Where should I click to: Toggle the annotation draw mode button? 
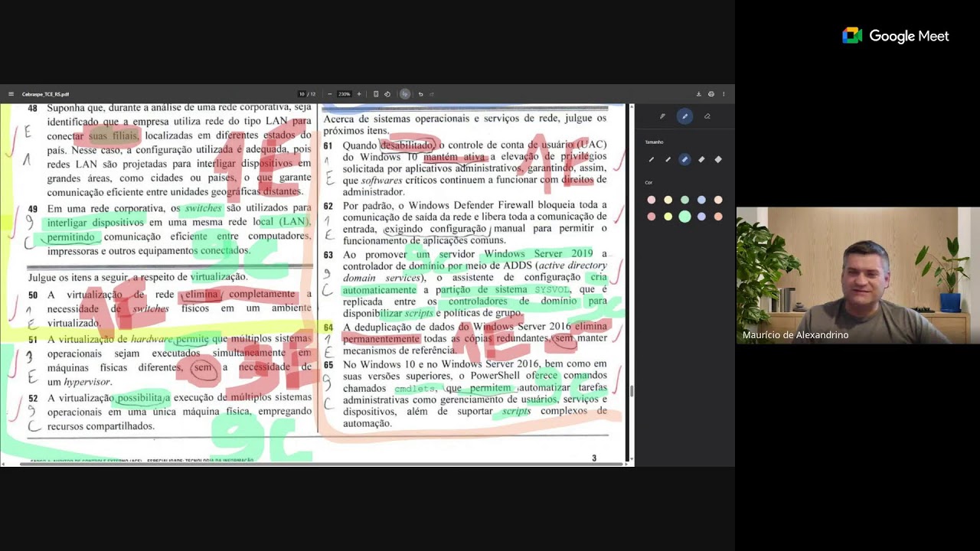[405, 94]
